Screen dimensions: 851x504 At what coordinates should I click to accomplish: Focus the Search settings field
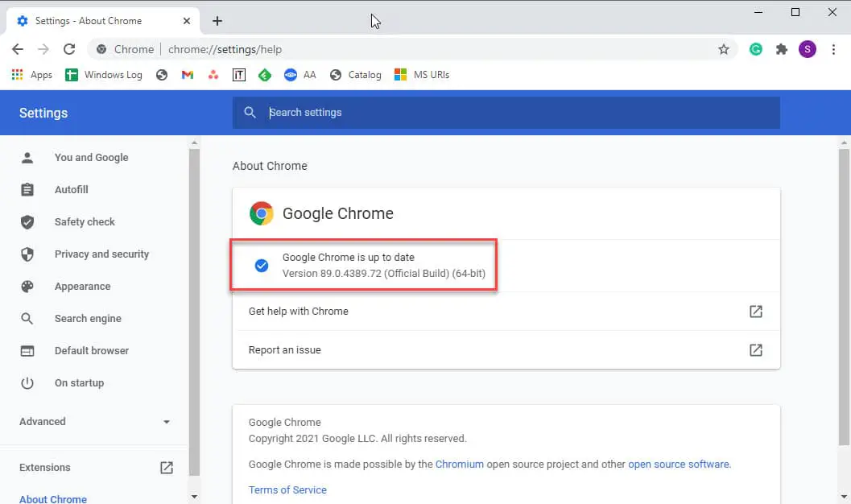pyautogui.click(x=506, y=113)
